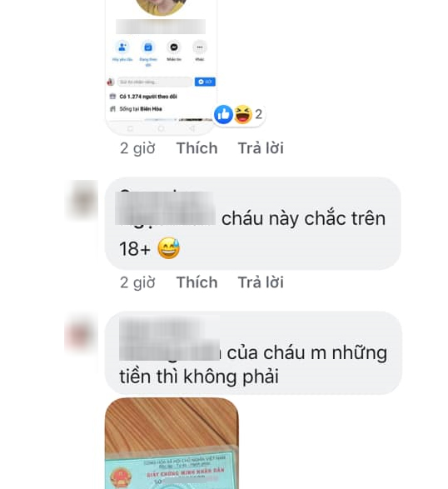
Task: Click the Messenger icon in the profile screenshot
Action: 174,47
